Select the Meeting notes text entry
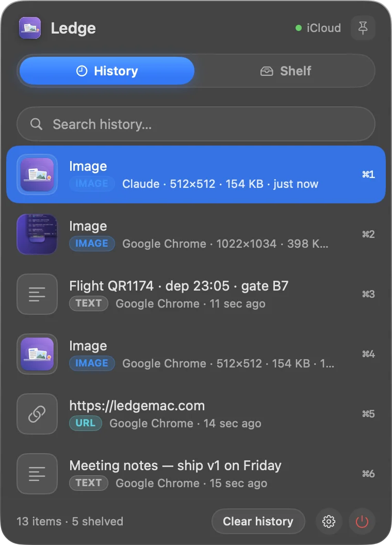The height and width of the screenshot is (545, 392). tap(196, 473)
